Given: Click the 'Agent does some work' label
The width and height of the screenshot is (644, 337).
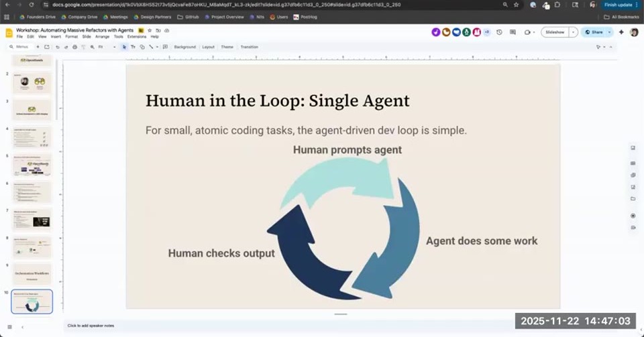Looking at the screenshot, I should coord(482,241).
